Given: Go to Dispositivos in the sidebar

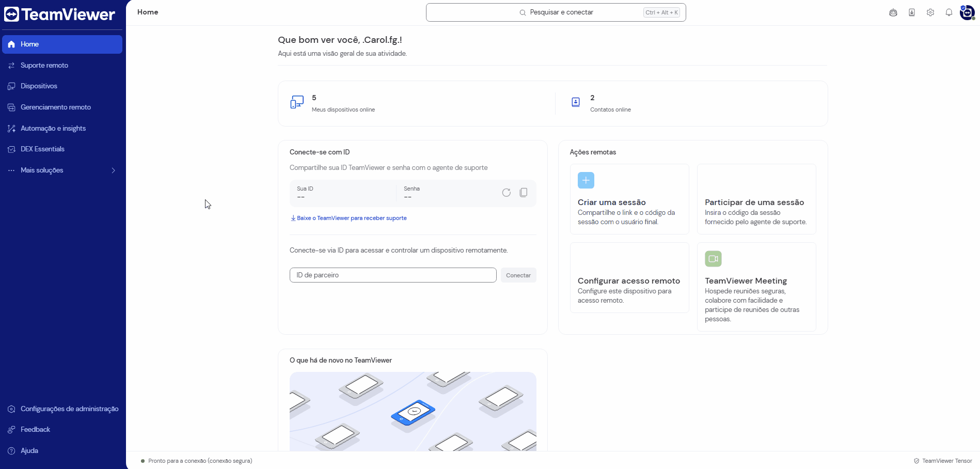Looking at the screenshot, I should click(x=62, y=86).
